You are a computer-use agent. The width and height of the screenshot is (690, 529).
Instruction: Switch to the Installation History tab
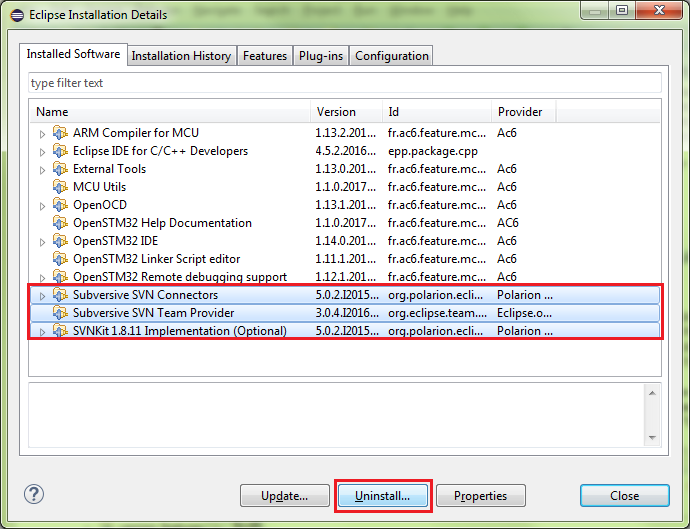coord(181,56)
